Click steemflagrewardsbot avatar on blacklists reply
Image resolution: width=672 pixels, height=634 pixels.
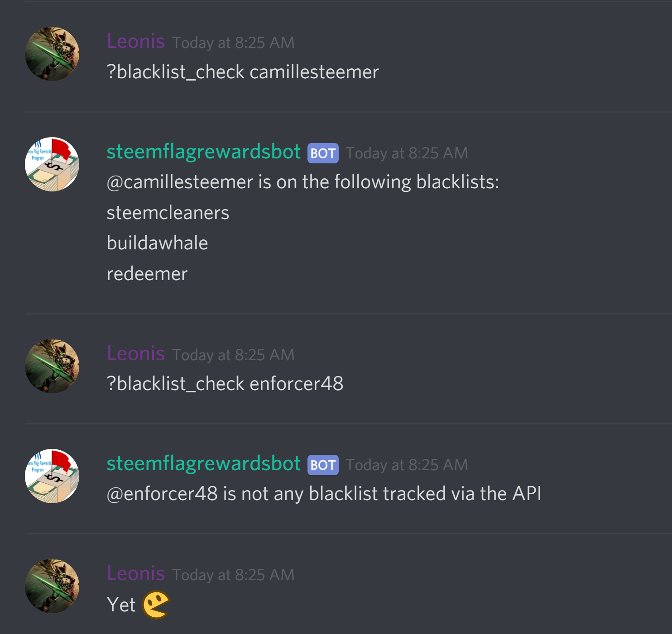pos(52,164)
